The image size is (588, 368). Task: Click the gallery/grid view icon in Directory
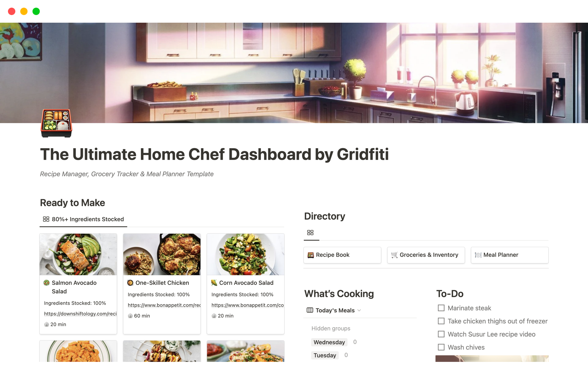point(310,233)
